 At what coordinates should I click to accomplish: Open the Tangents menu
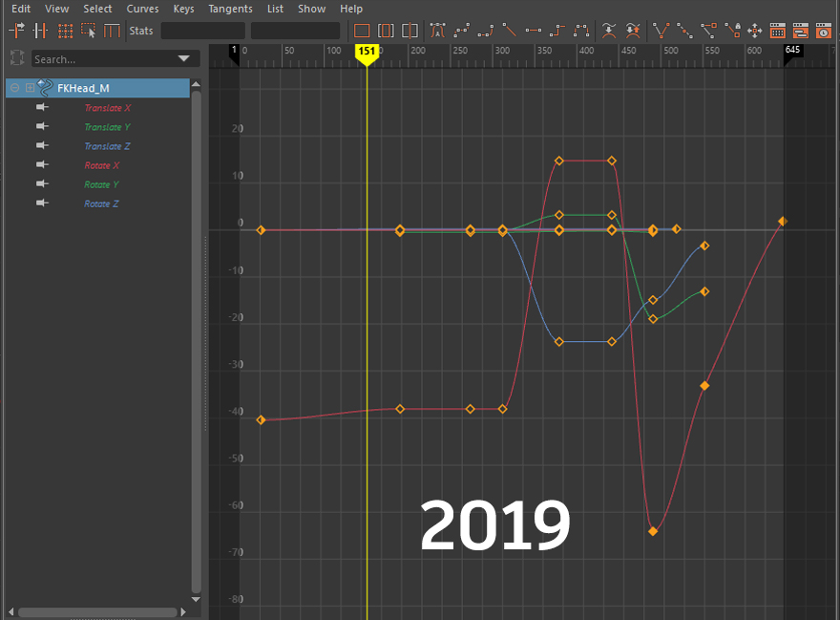[x=230, y=9]
